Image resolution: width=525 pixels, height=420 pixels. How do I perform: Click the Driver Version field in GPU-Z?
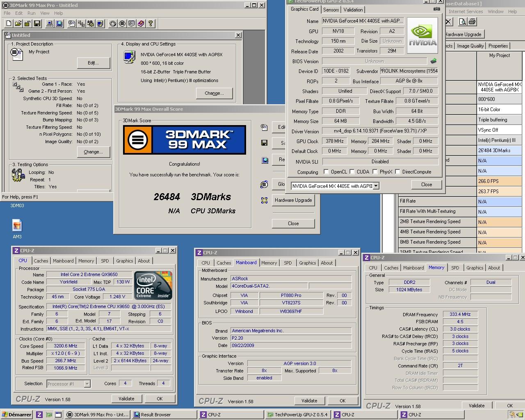point(380,131)
